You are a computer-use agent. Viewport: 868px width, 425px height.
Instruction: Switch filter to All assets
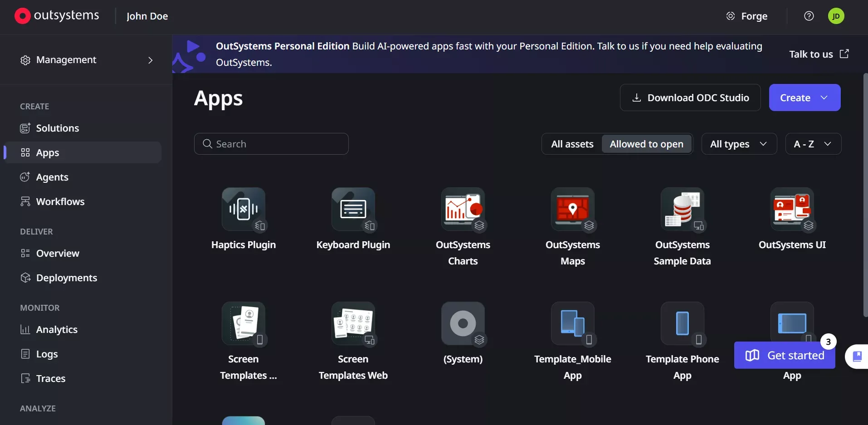tap(572, 144)
